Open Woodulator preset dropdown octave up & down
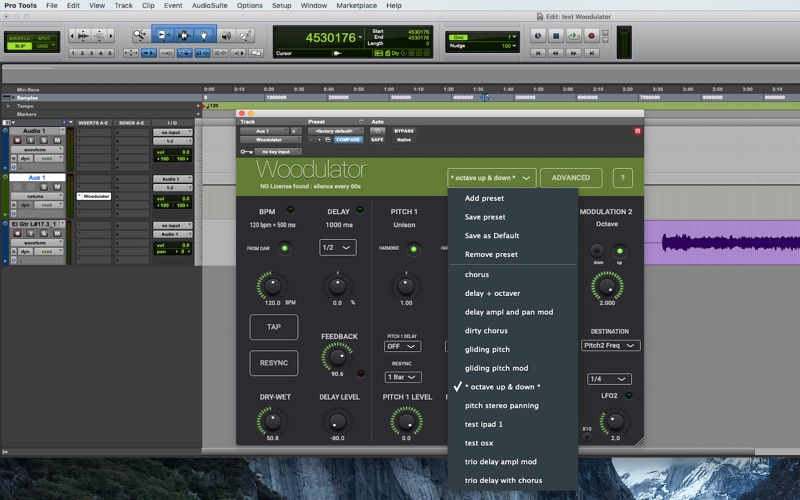 (x=492, y=178)
